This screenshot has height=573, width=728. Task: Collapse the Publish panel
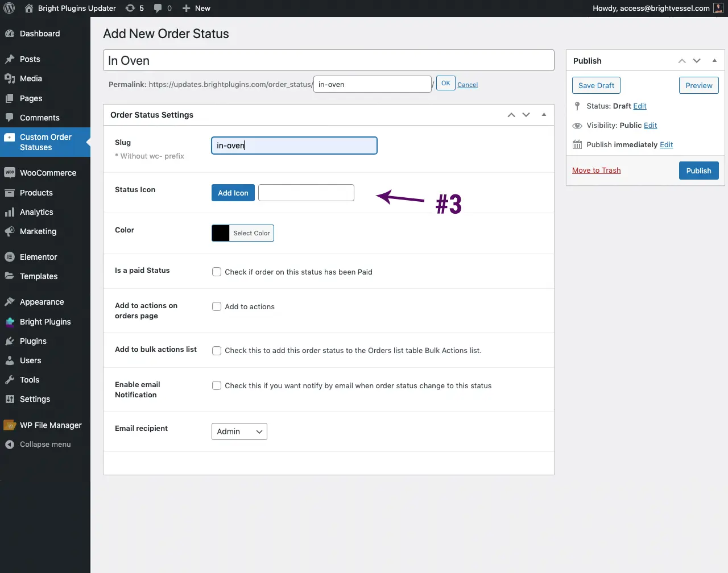pos(714,60)
